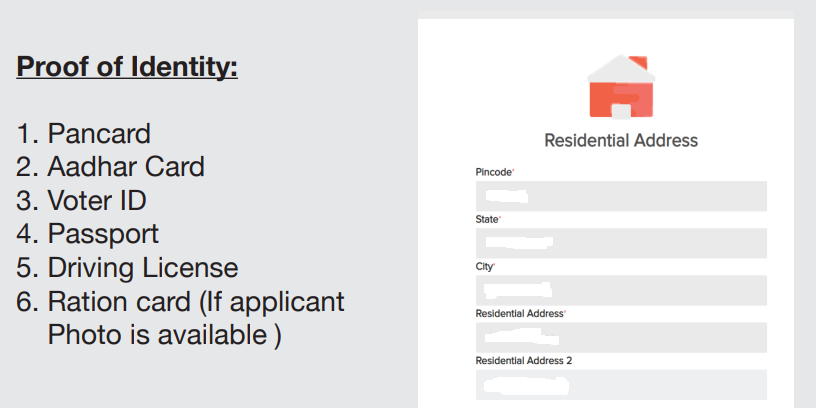Click the Passport list item

87,234
